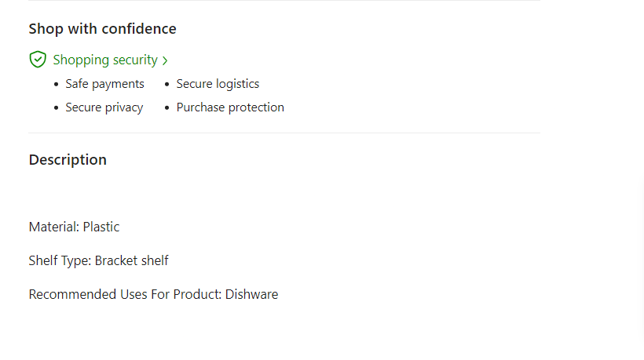Click the bullet before Safe payments
Image resolution: width=644 pixels, height=360 pixels.
[56, 85]
